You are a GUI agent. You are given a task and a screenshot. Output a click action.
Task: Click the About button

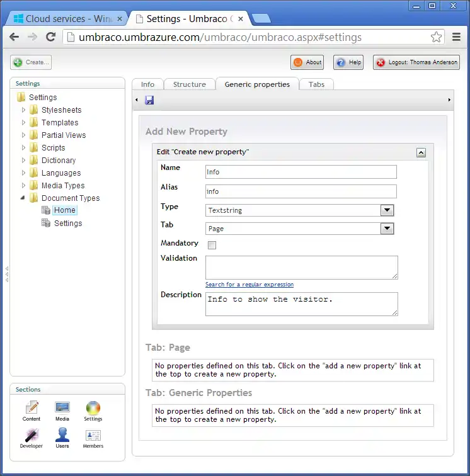(x=307, y=62)
